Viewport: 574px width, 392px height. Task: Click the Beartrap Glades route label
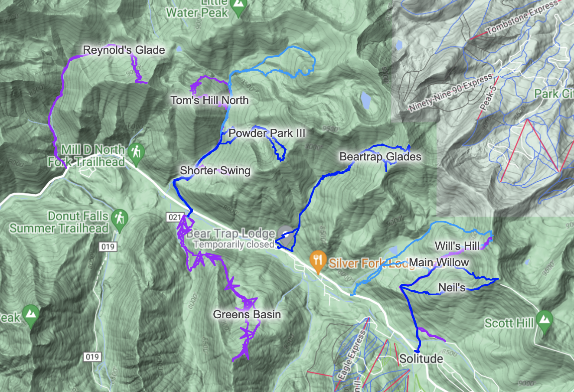380,157
